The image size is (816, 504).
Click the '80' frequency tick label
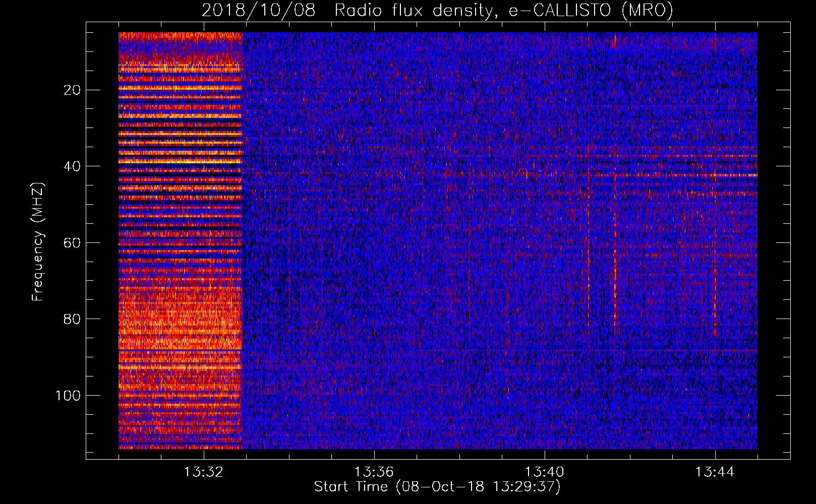pos(73,319)
